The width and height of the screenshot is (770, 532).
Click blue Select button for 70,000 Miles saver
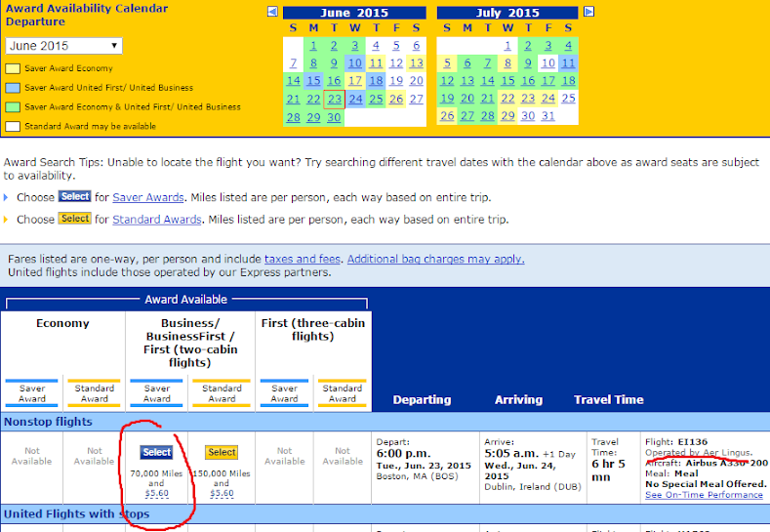tap(157, 452)
